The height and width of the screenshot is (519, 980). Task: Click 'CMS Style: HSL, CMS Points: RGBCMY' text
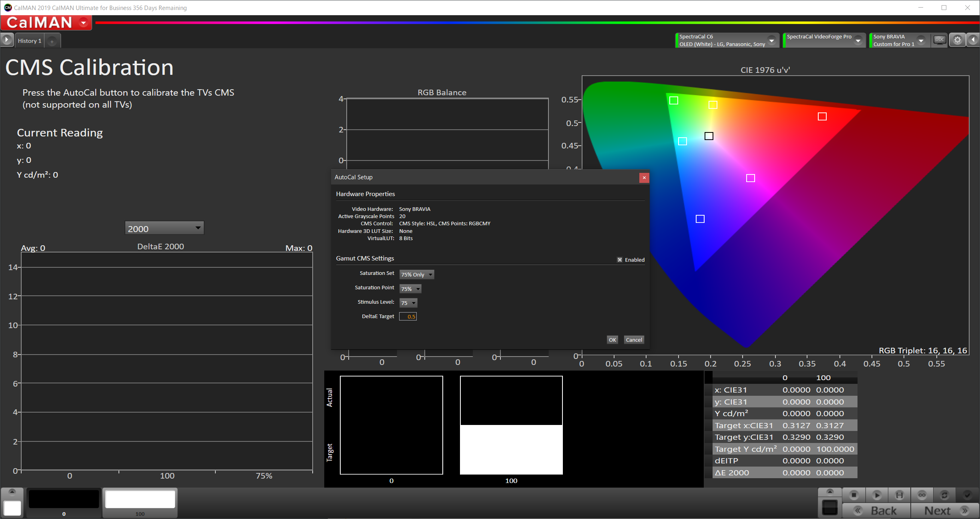click(x=444, y=224)
